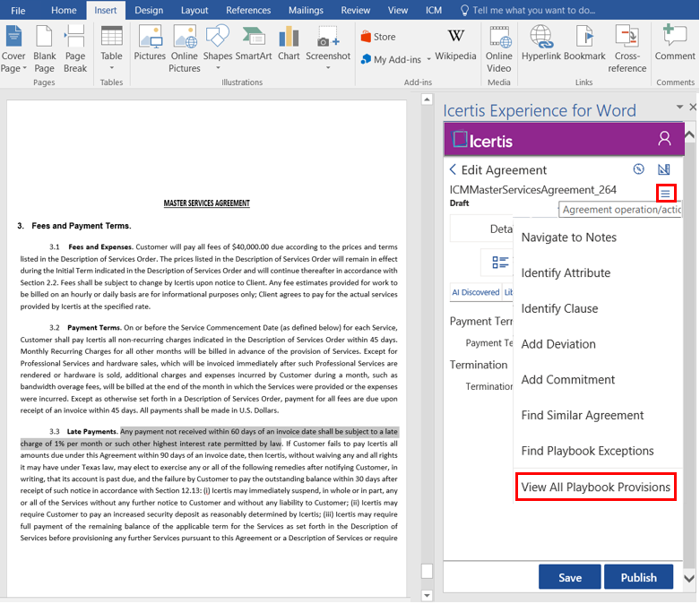Open the Icertis user profile icon
Viewport: 700px width, 604px height.
(664, 139)
